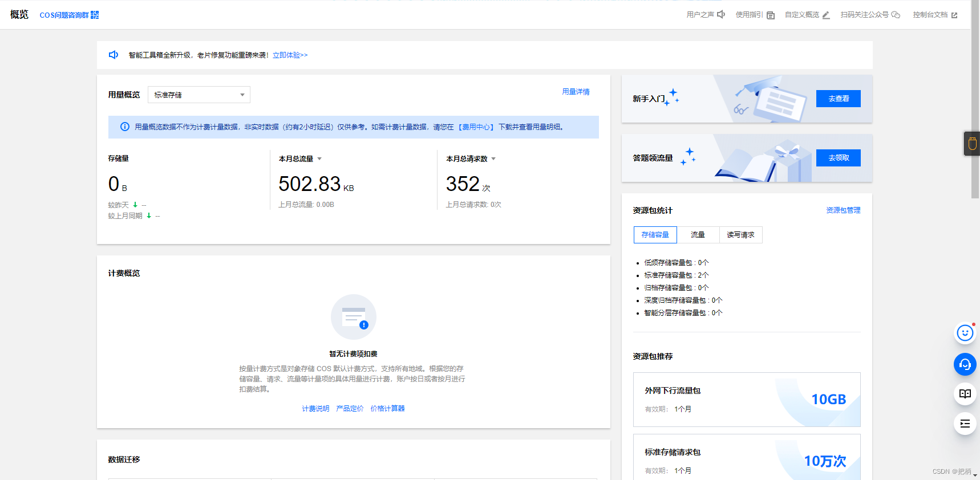Click the 自定义概览 edit pencil icon
Screen dimensions: 980x480
pos(825,15)
